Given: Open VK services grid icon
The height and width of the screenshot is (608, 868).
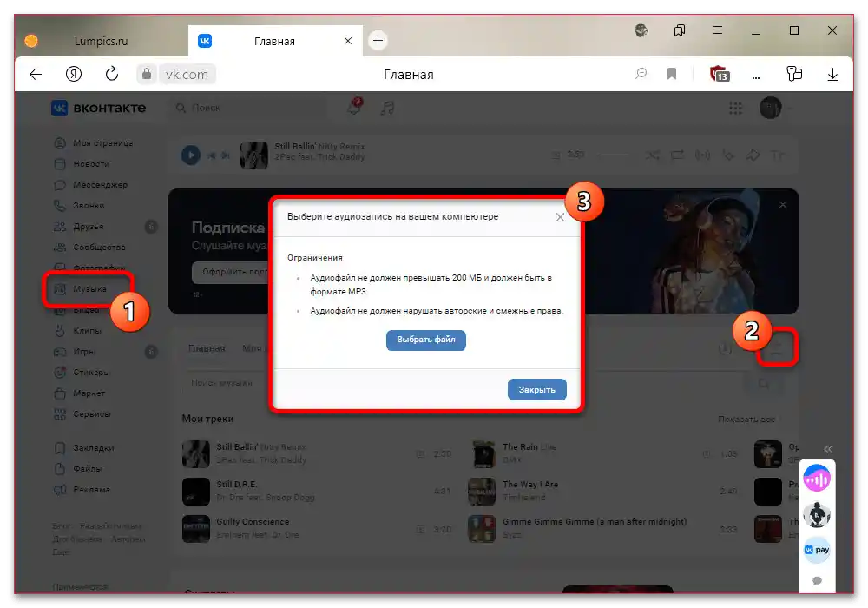Looking at the screenshot, I should pos(735,108).
